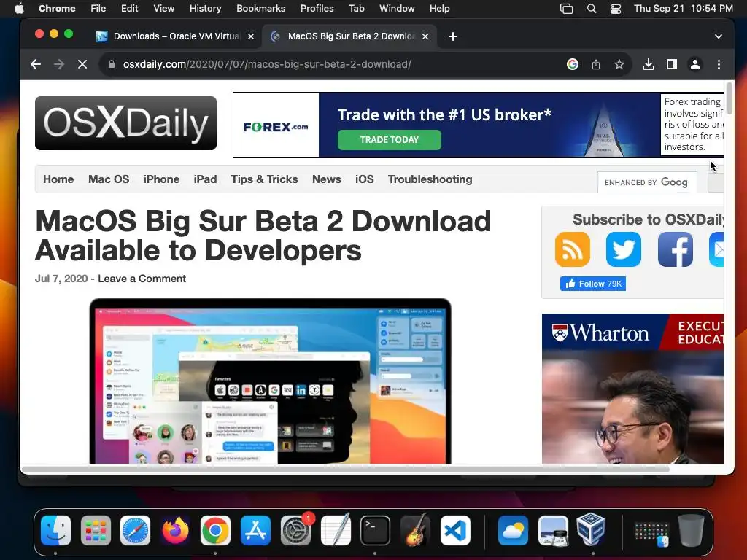Open the Tips & Tricks nav link
The width and height of the screenshot is (747, 560).
(264, 179)
